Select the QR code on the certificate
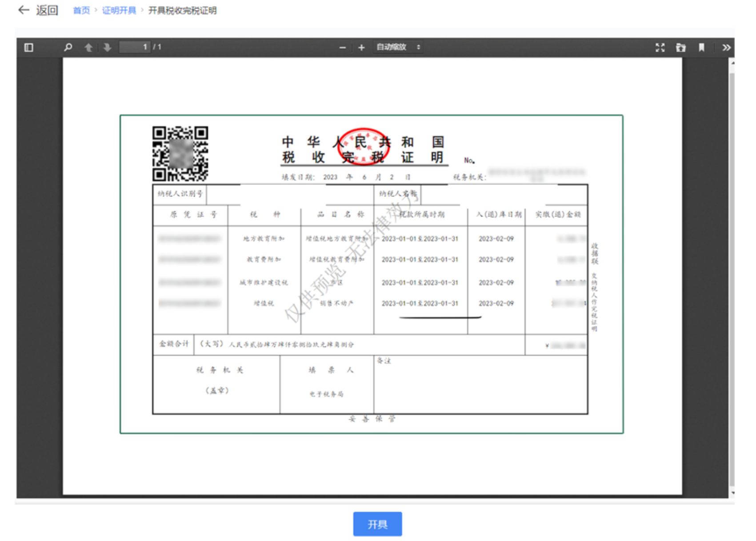 (x=180, y=153)
